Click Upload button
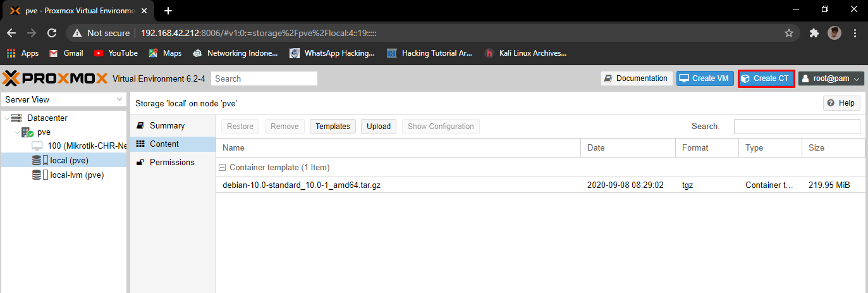This screenshot has height=293, width=868. click(379, 127)
